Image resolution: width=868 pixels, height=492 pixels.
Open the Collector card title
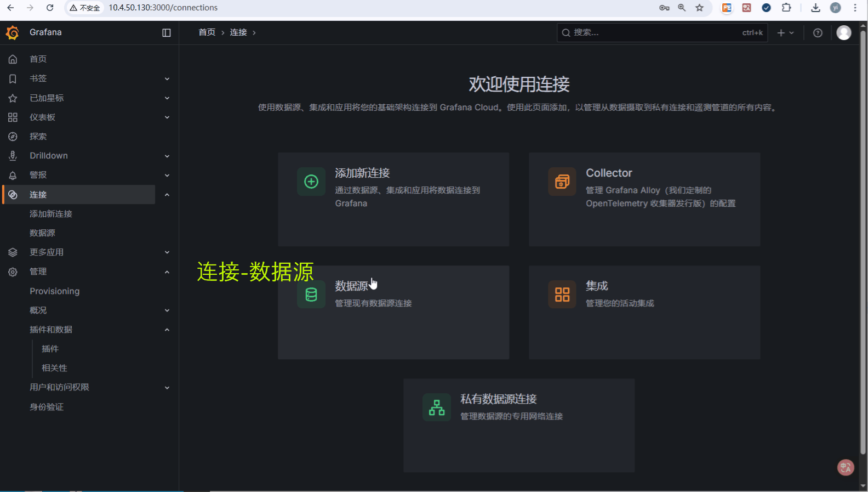pos(609,173)
